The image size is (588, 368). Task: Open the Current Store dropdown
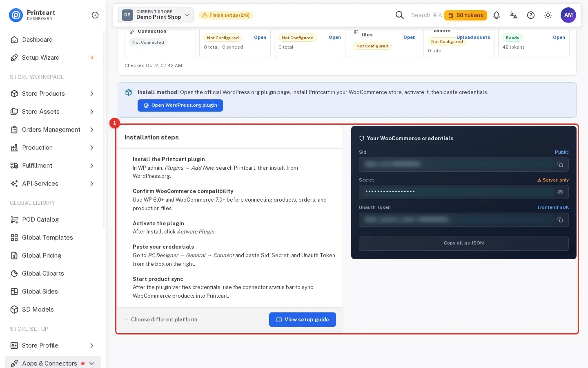[x=156, y=15]
